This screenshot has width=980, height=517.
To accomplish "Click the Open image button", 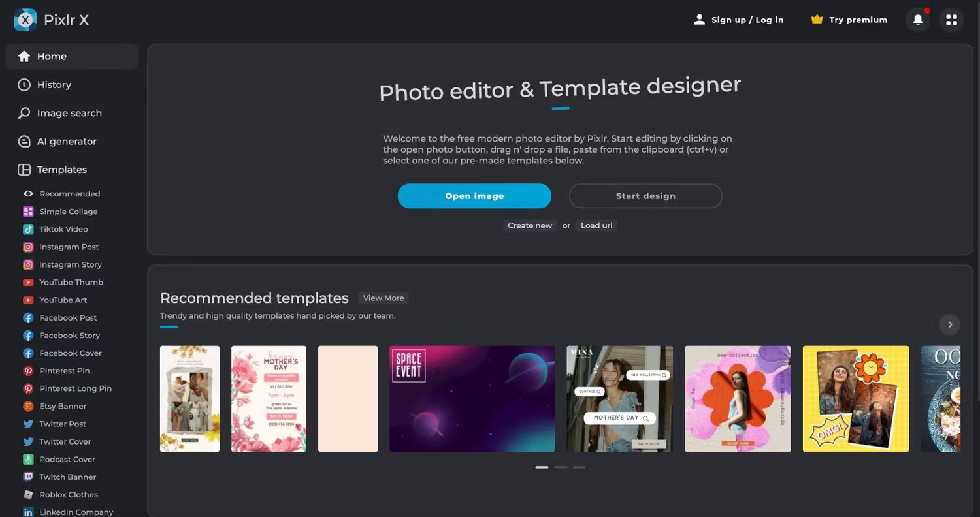I will pyautogui.click(x=474, y=196).
